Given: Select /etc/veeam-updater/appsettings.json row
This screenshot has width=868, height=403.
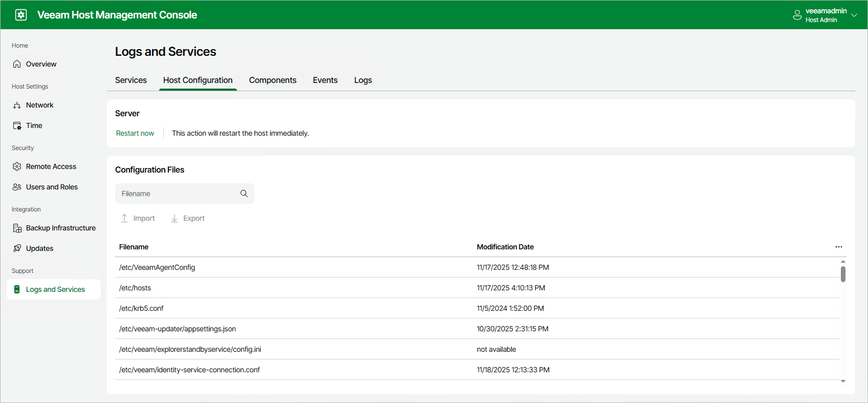Looking at the screenshot, I should (x=477, y=329).
